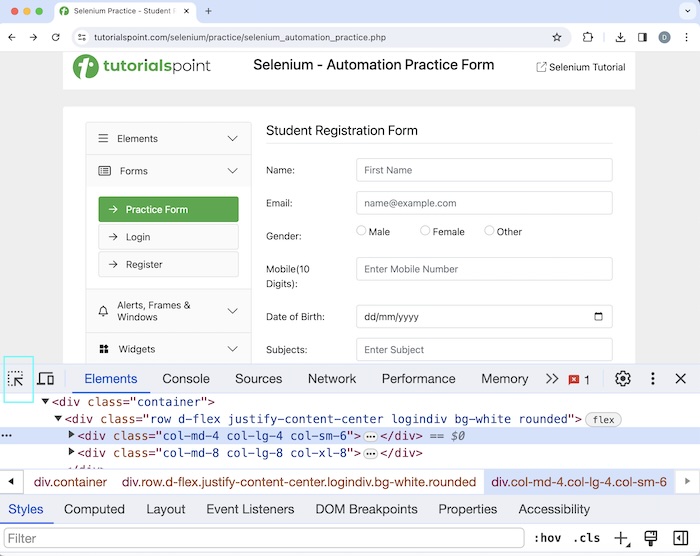Image resolution: width=700 pixels, height=556 pixels.
Task: Bookmark this page with the star icon
Action: (557, 37)
